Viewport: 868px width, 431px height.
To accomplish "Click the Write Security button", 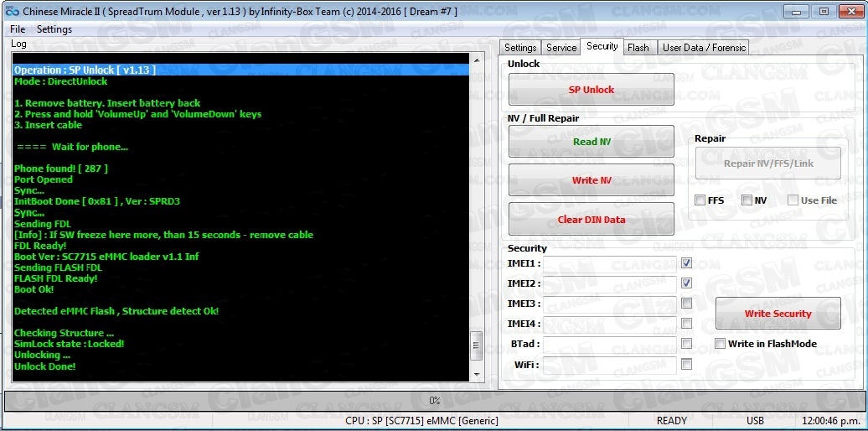I will coord(778,314).
